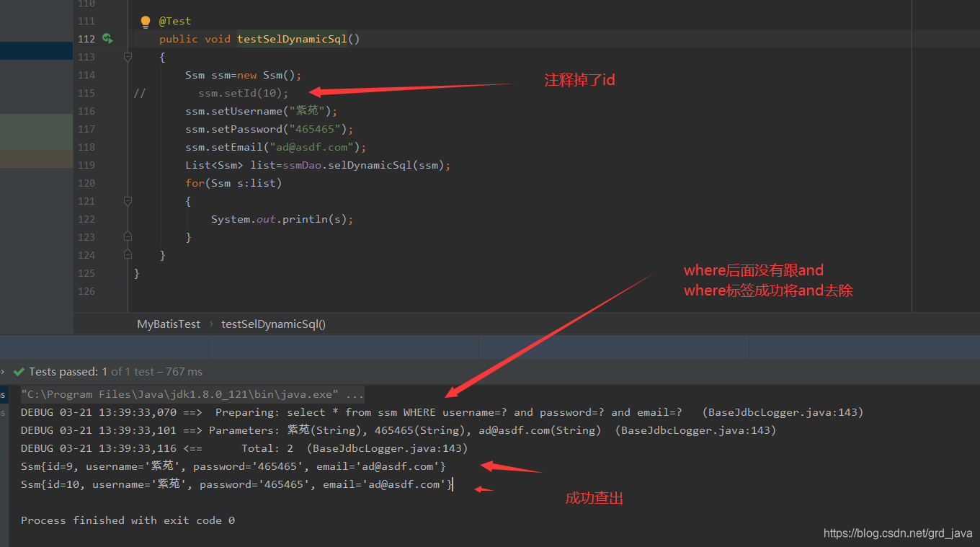Expand folded java.exe command line in console

[x=192, y=395]
